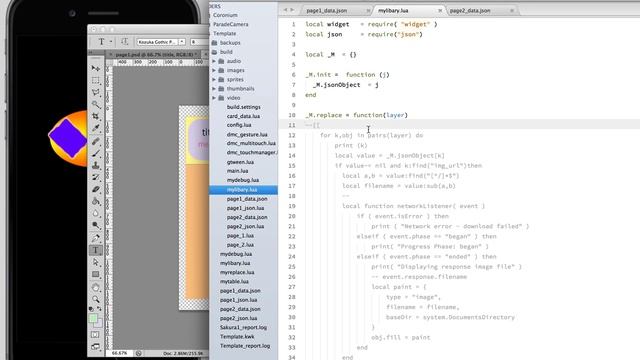Select the Blur tool
Viewport: 640px width, 360px height.
96,213
